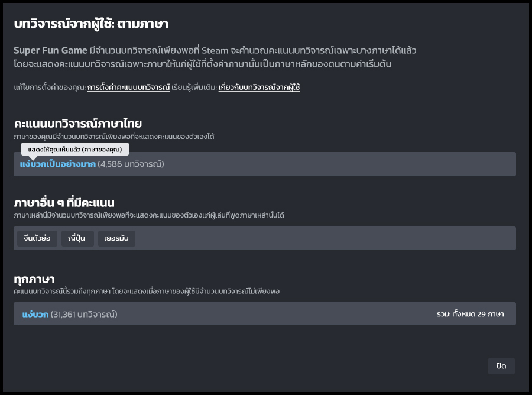
Task: Click the แง่บวก all-languages score
Action: click(35, 314)
